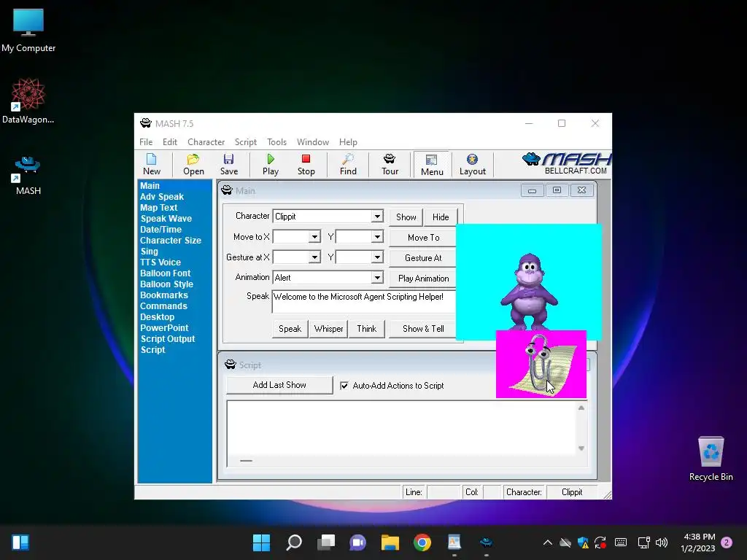Click the Windows Security tray icon
The width and height of the screenshot is (747, 560).
point(583,542)
